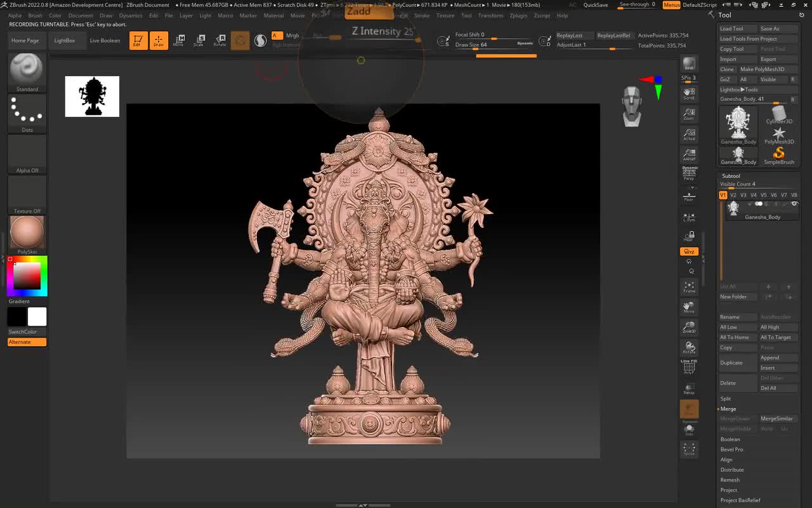Expand the Project BasRelief section
812x508 pixels.
click(740, 500)
